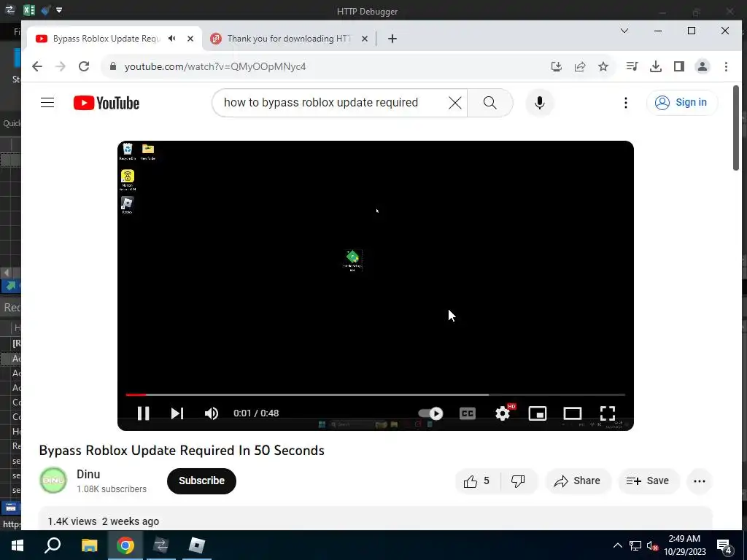Open YouTube settings three-dot menu
The height and width of the screenshot is (560, 747).
coord(625,103)
